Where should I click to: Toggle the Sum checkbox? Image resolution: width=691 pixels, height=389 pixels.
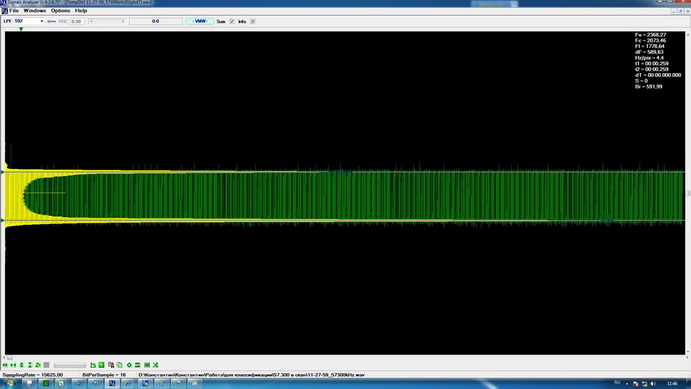(x=232, y=21)
